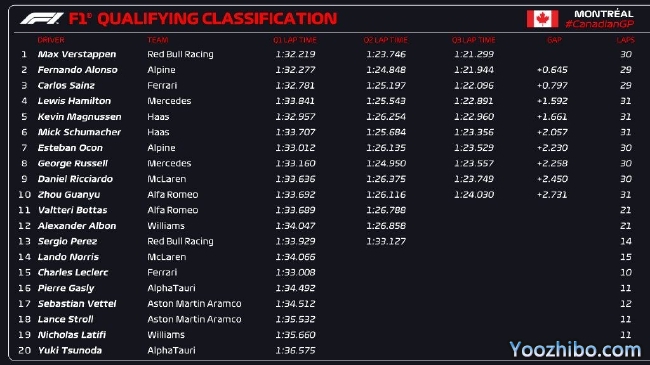This screenshot has width=650, height=365.
Task: Click the LAPS column header
Action: [625, 40]
